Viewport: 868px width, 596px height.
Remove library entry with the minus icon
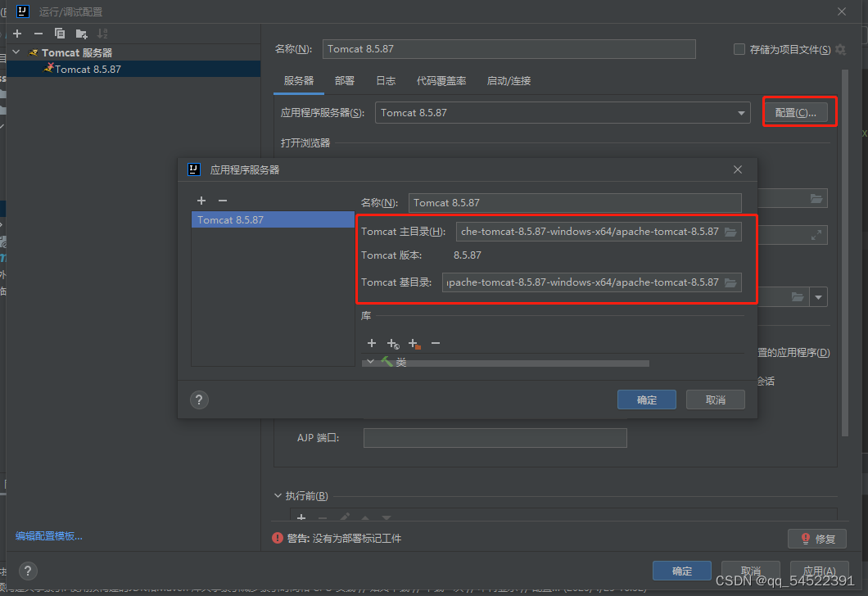pyautogui.click(x=436, y=343)
